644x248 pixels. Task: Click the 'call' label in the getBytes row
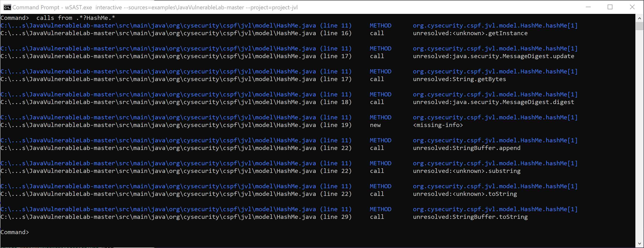tap(377, 79)
